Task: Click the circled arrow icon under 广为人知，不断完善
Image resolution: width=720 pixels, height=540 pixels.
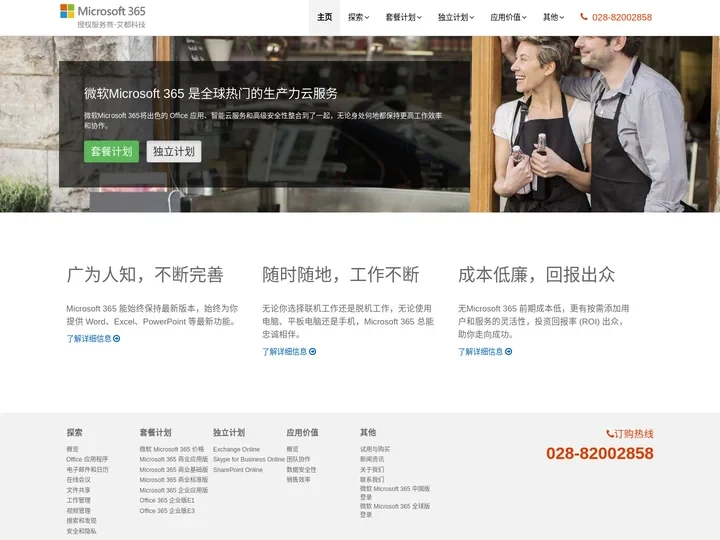Action: [117, 338]
